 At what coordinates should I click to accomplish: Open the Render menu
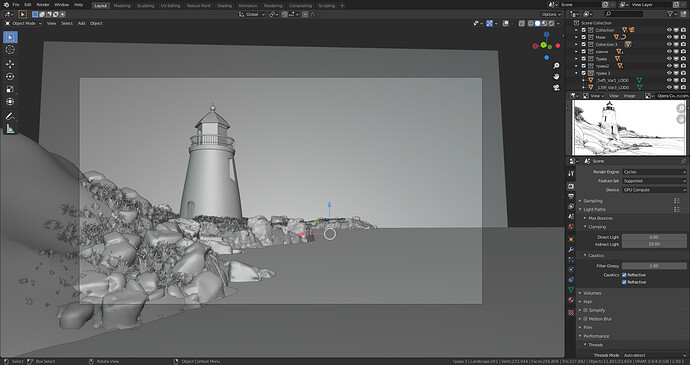tap(43, 5)
